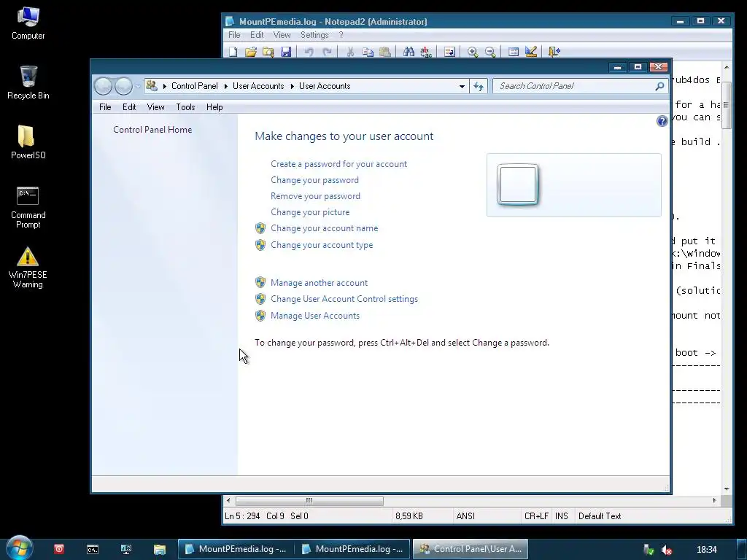Click Zoom out magnifier in Notepad2
The image size is (747, 560).
(x=490, y=52)
